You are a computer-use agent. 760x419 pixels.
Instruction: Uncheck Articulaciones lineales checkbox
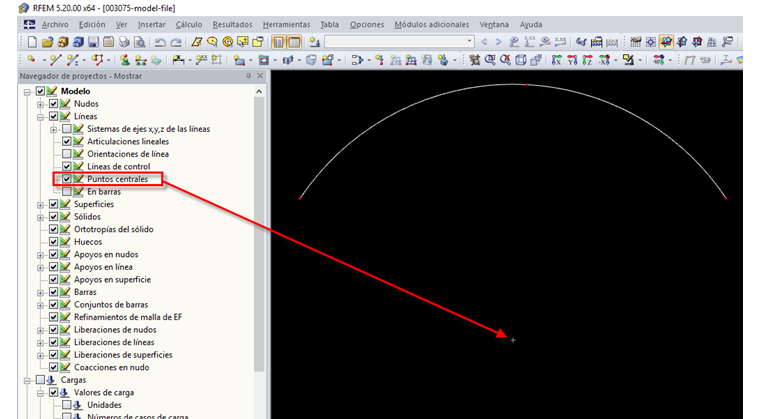click(67, 141)
